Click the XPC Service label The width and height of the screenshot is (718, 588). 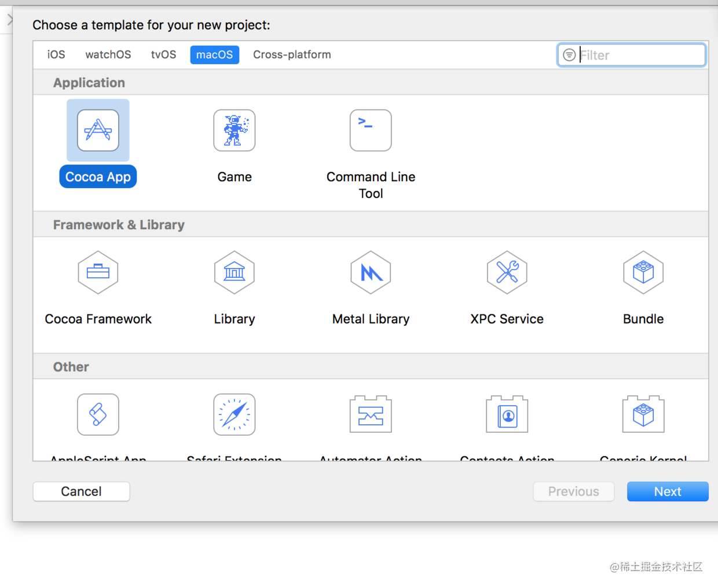(507, 319)
